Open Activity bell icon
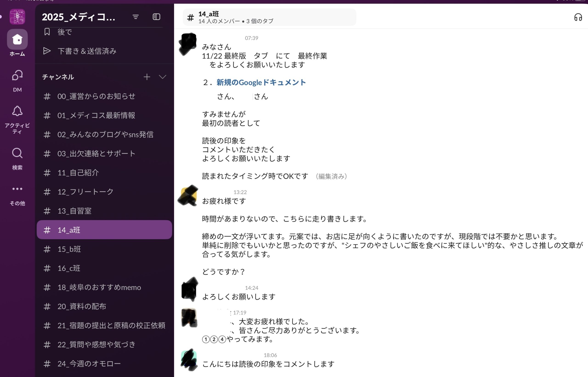 pyautogui.click(x=17, y=111)
